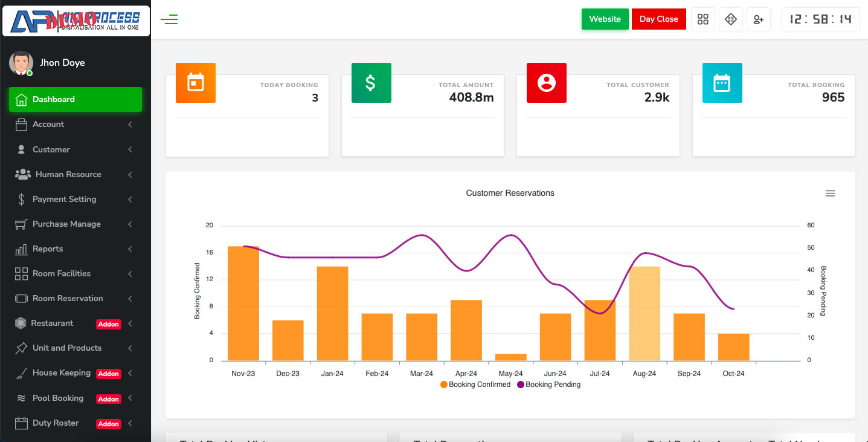Viewport: 868px width, 442px height.
Task: Click the 12:58:14 digital clock
Action: coord(820,19)
